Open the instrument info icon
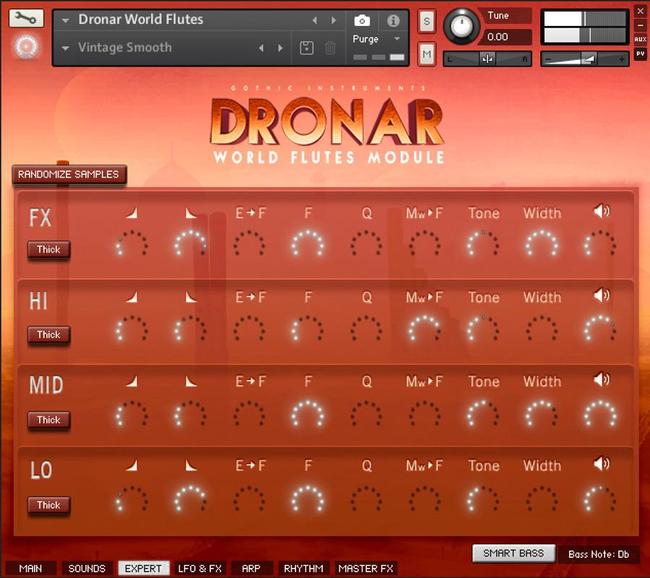This screenshot has width=650, height=578. tap(393, 20)
